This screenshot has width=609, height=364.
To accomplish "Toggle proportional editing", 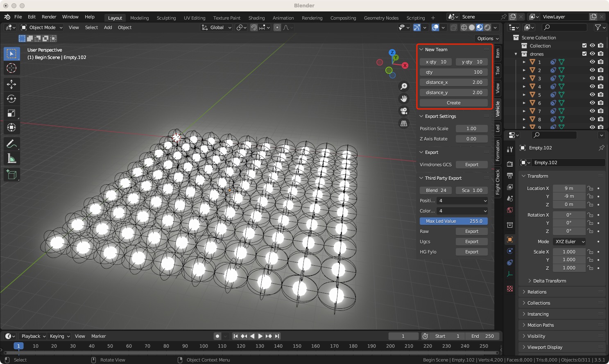I will coord(277,27).
